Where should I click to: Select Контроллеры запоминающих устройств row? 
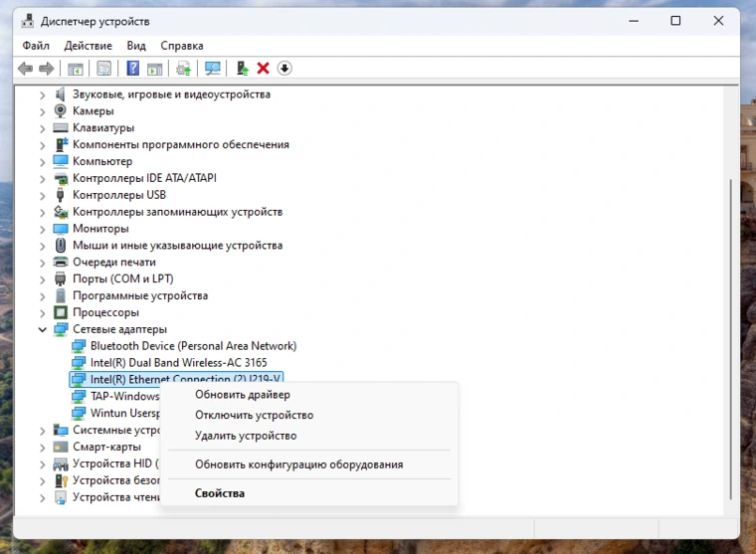(177, 212)
